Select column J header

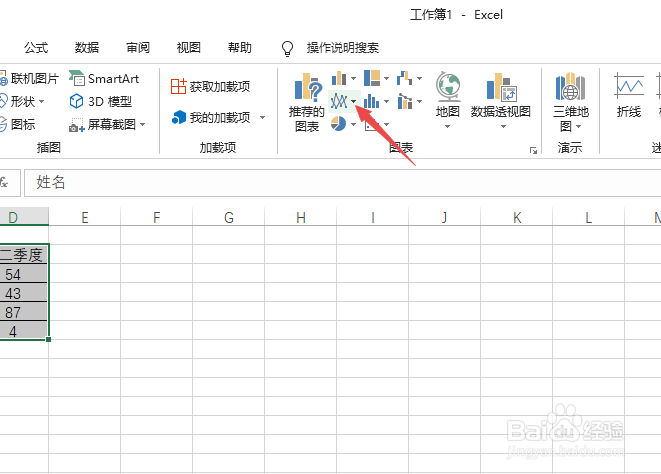point(444,217)
